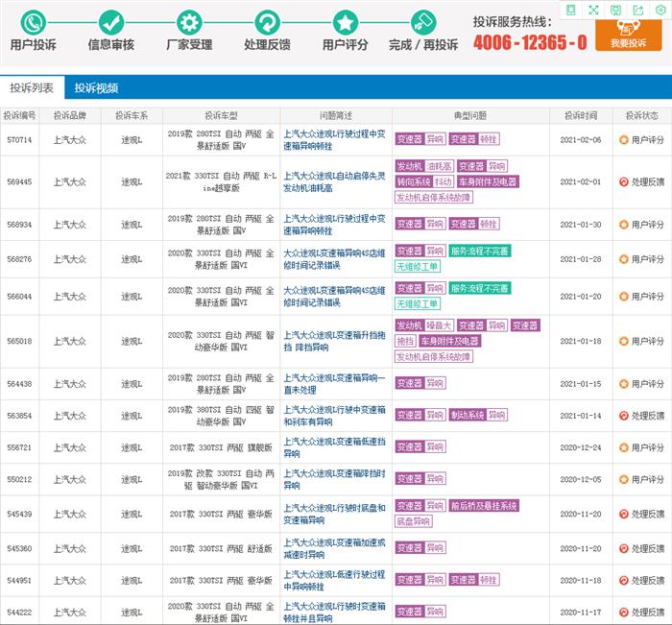
Task: Click status icon for complaint 556721
Action: pos(624,447)
